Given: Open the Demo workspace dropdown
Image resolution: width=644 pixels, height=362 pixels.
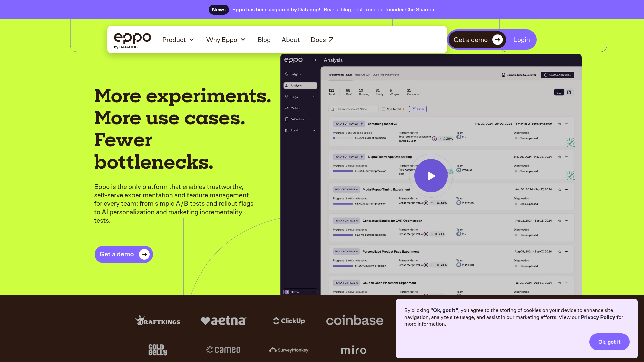Looking at the screenshot, I should [x=300, y=292].
